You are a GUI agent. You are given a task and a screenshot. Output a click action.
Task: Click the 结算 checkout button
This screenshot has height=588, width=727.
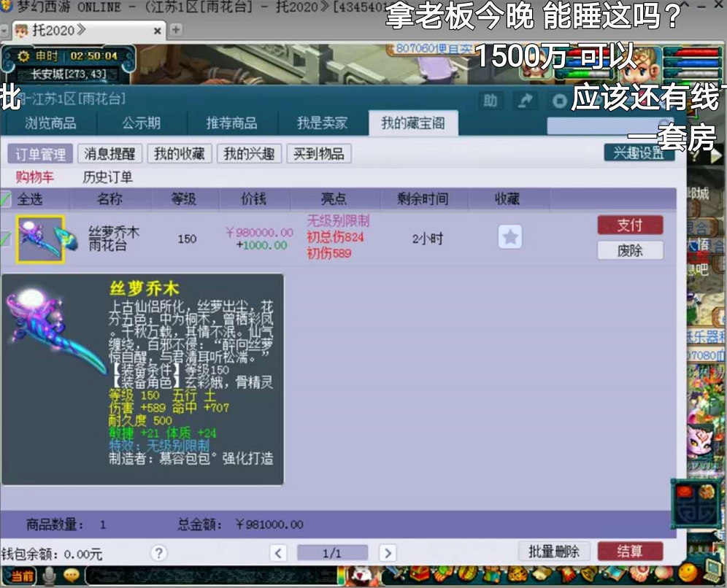pyautogui.click(x=631, y=552)
